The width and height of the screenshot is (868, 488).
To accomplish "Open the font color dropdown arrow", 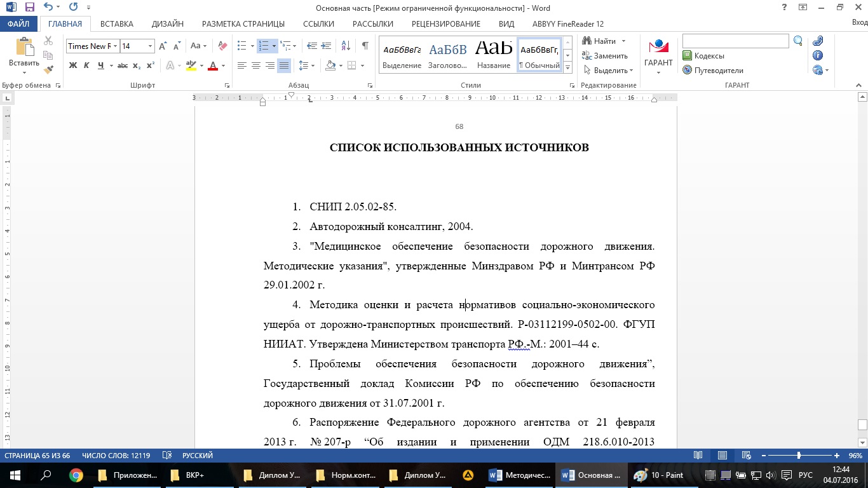I will tap(224, 65).
